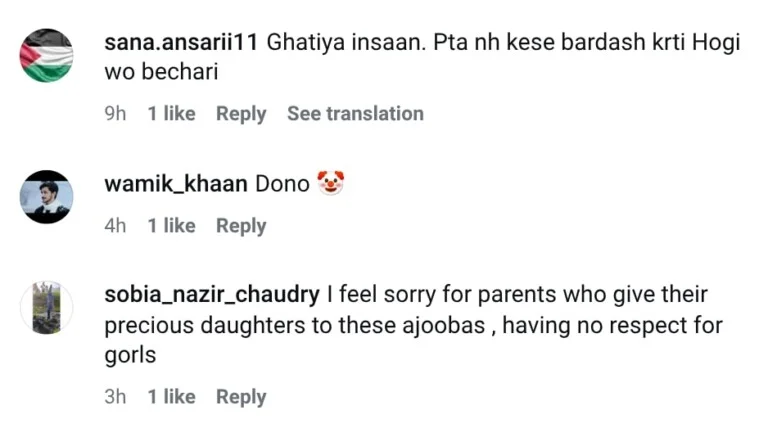Click the 3h timestamp
This screenshot has width=768, height=428.
(115, 397)
